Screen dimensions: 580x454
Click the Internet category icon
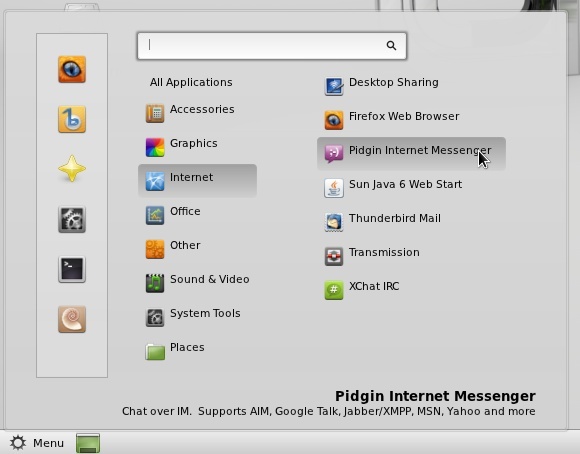click(x=155, y=181)
